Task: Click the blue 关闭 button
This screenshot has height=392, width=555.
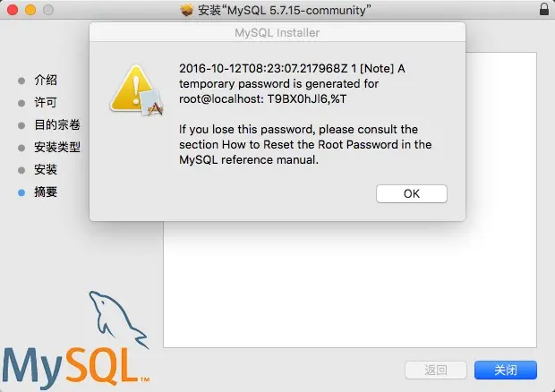Action: [506, 370]
